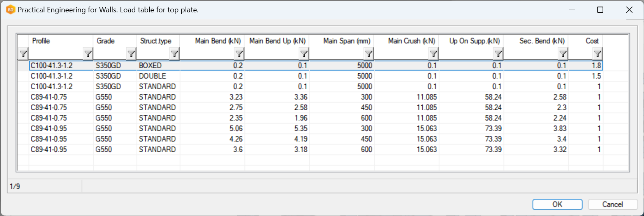Click the Sec. Bend (kN) filter icon

(563, 53)
